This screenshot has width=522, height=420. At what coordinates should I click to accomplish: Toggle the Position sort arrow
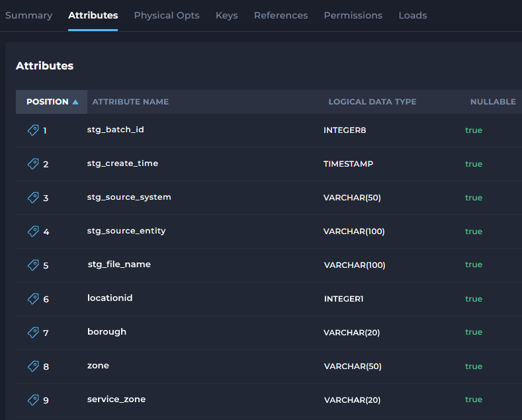coord(75,102)
